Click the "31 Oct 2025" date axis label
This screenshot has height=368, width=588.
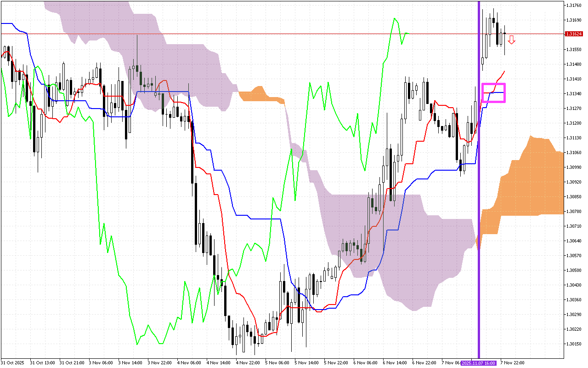tap(12, 362)
